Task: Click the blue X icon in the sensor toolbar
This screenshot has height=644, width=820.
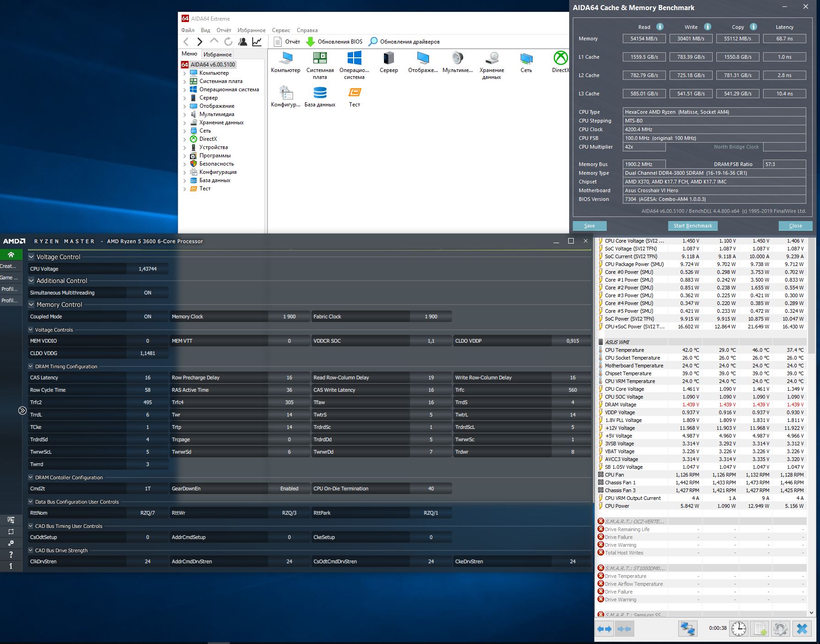Action: point(802,628)
